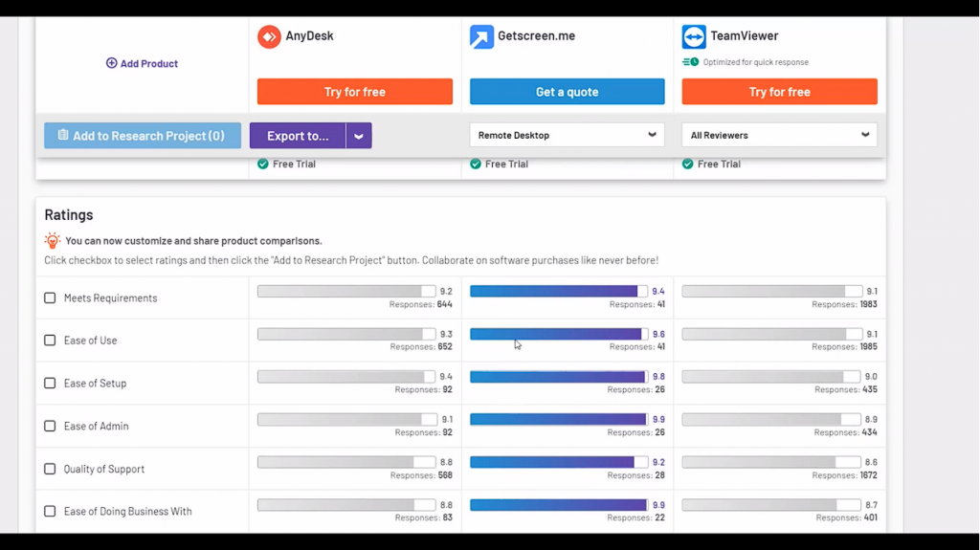
Task: Click 'Optimized for quick response' text
Action: [x=756, y=62]
